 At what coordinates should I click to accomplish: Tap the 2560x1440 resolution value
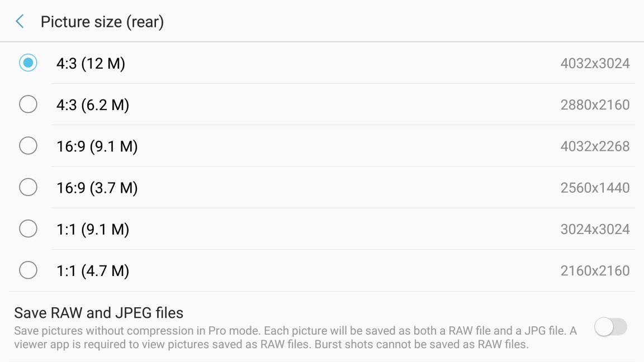point(595,188)
